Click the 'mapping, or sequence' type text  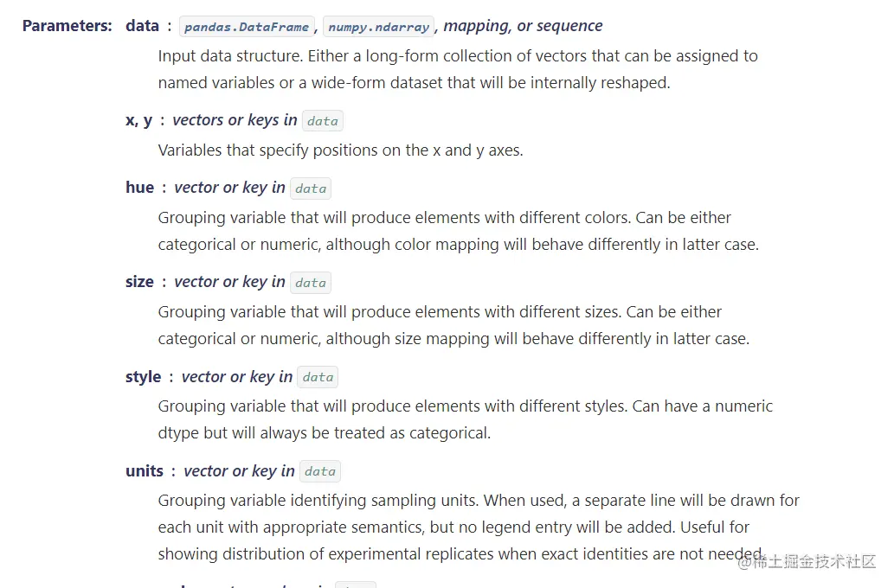[523, 26]
